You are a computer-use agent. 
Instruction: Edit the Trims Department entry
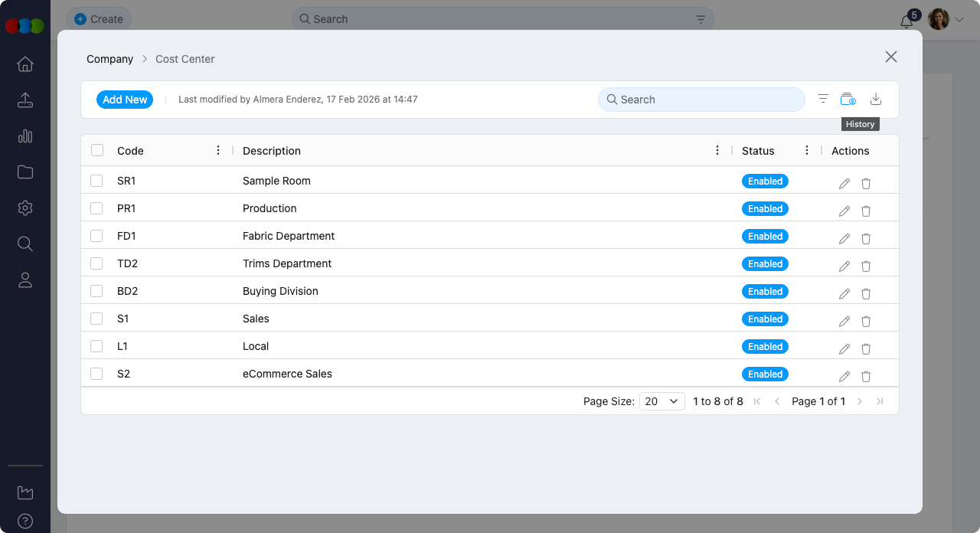(844, 266)
